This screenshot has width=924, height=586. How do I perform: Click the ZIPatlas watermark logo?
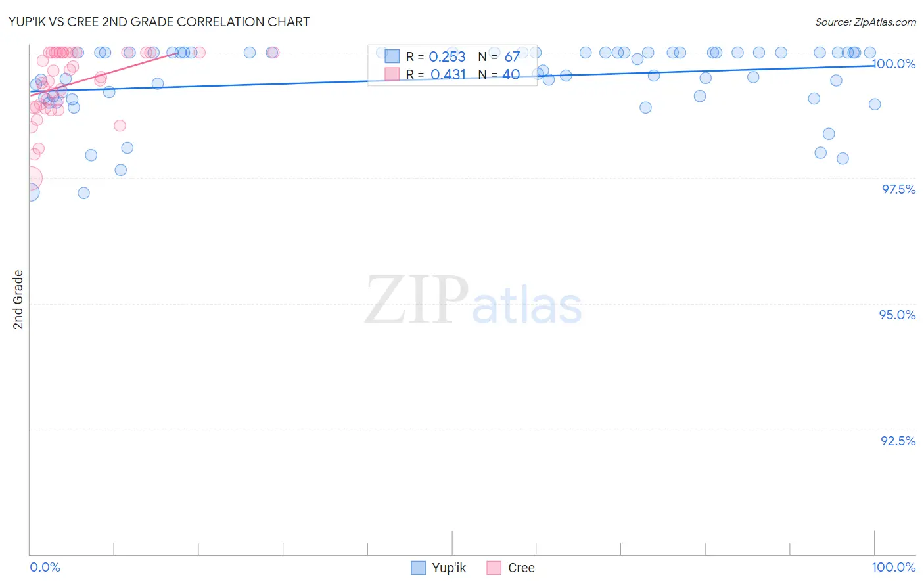(473, 300)
